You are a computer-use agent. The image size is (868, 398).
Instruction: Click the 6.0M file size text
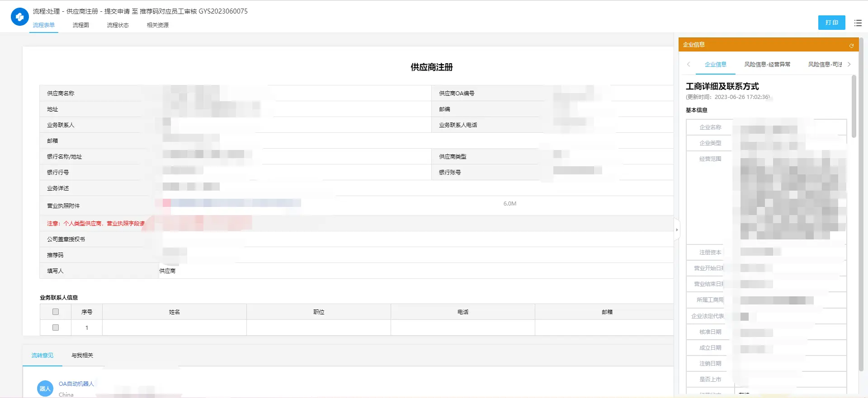coord(510,204)
